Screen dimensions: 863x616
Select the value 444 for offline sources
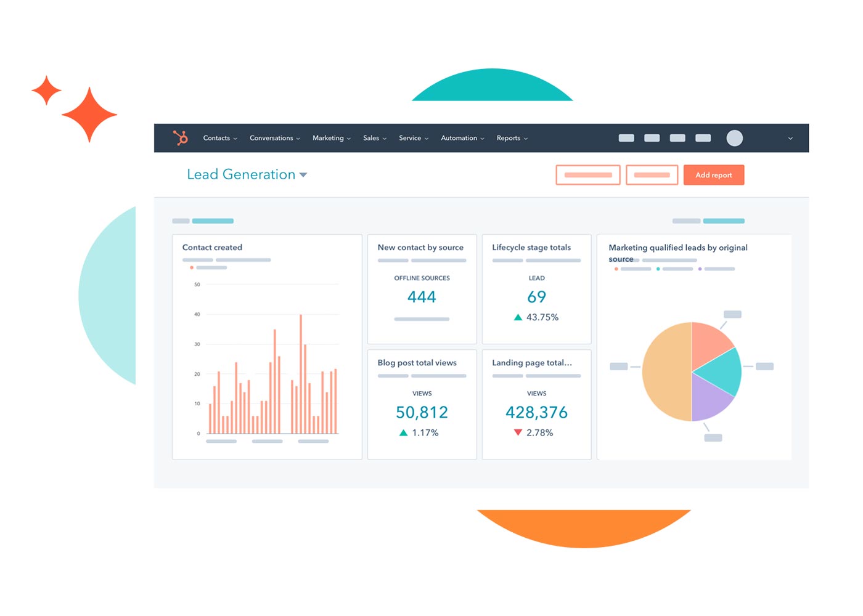422,297
